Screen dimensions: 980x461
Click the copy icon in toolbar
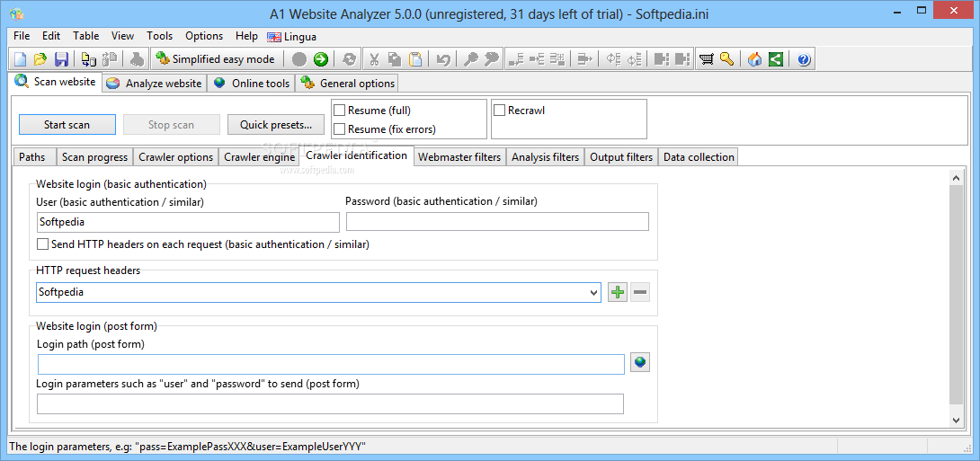pyautogui.click(x=395, y=59)
